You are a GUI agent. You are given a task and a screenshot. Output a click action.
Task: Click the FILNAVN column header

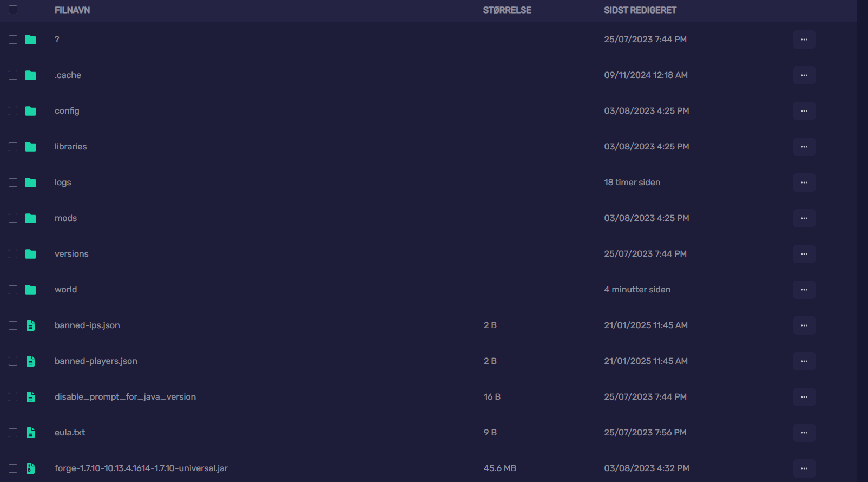[x=72, y=10]
